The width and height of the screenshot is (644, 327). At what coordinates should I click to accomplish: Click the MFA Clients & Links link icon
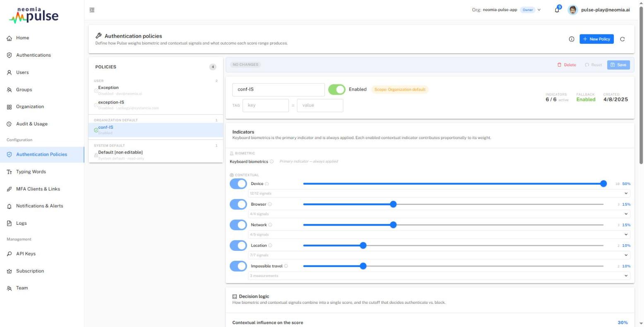[9, 189]
